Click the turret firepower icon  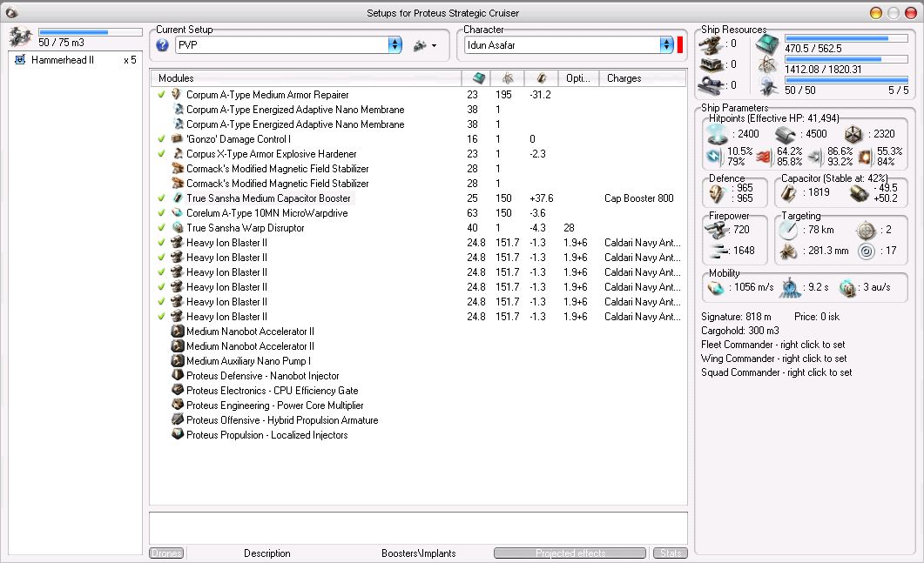717,229
